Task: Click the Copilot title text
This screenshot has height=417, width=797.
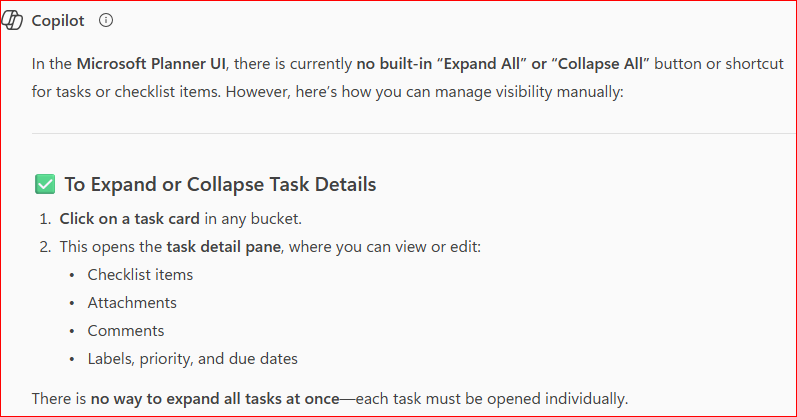Action: [x=58, y=21]
